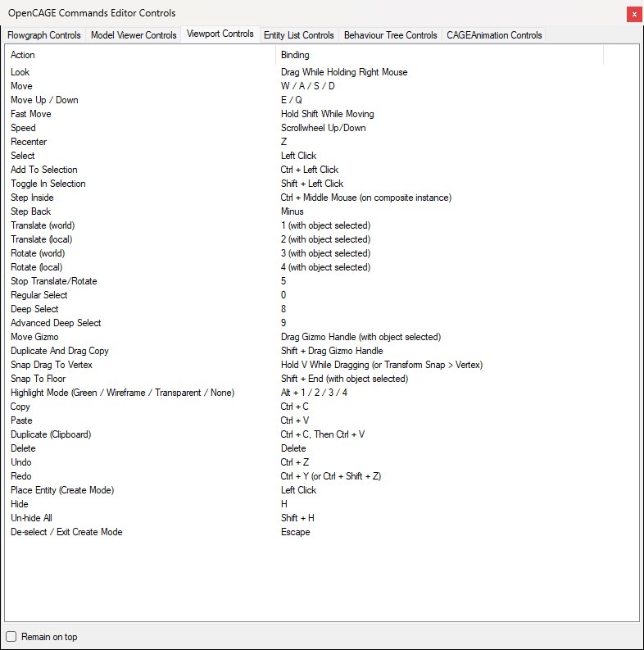Screen dimensions: 644x650
Task: Click the 'Hold Shift While Moving' binding
Action: [328, 114]
